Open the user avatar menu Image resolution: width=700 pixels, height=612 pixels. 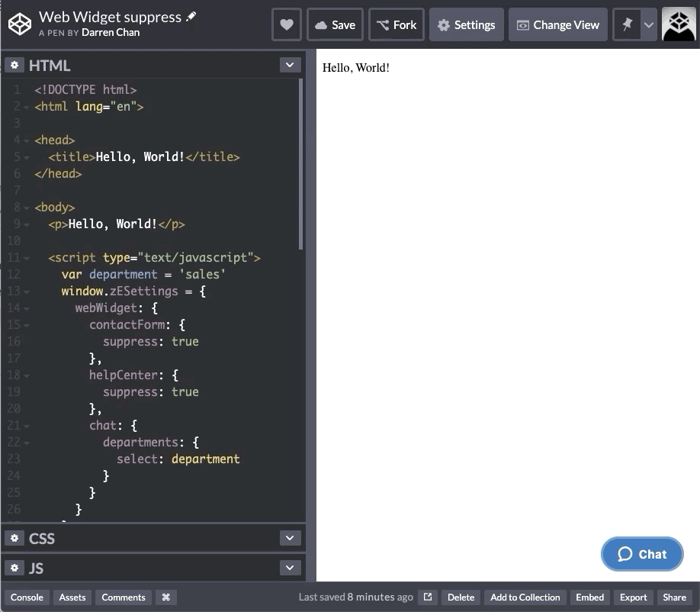click(x=679, y=24)
